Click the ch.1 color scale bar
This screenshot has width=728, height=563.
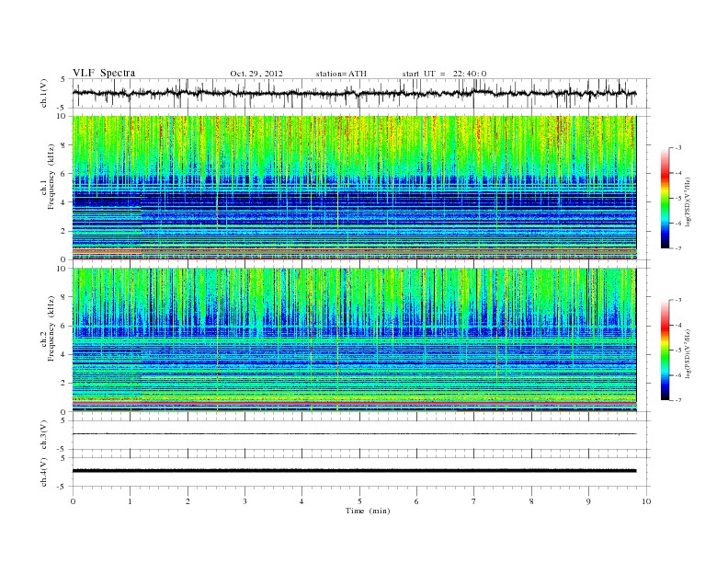(x=665, y=198)
